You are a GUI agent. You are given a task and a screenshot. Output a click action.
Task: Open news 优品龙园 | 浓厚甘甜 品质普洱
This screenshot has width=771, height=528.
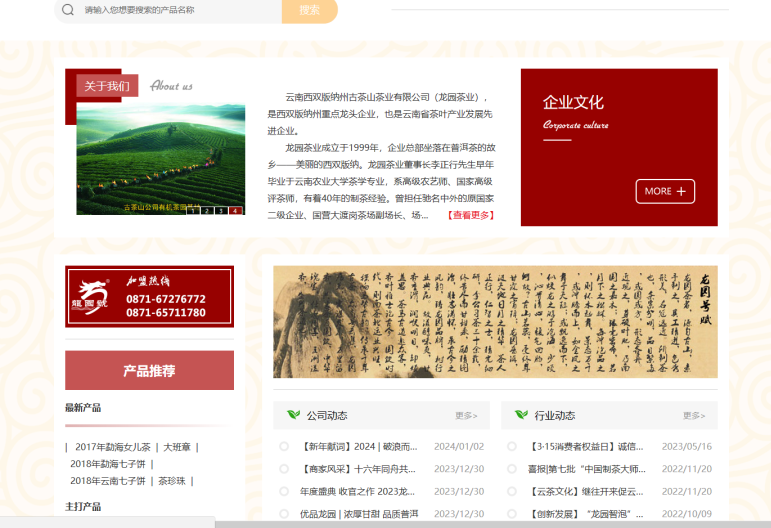click(x=359, y=514)
